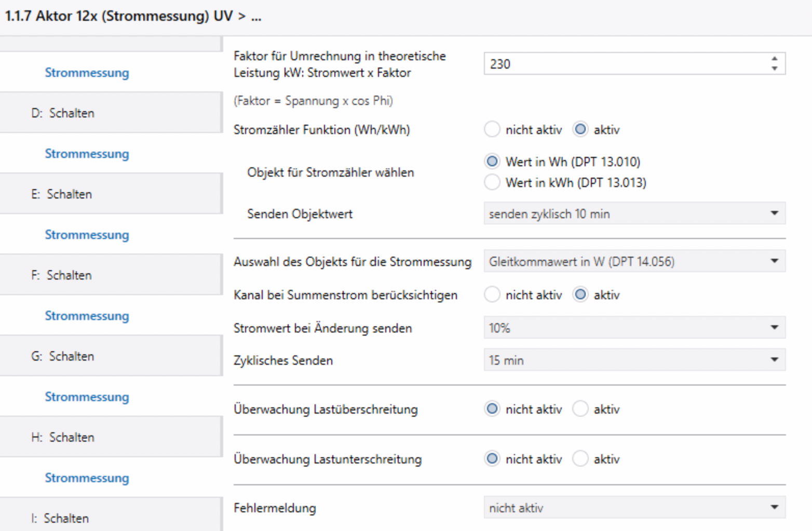Click the Faktor value input field
812x531 pixels.
point(623,64)
